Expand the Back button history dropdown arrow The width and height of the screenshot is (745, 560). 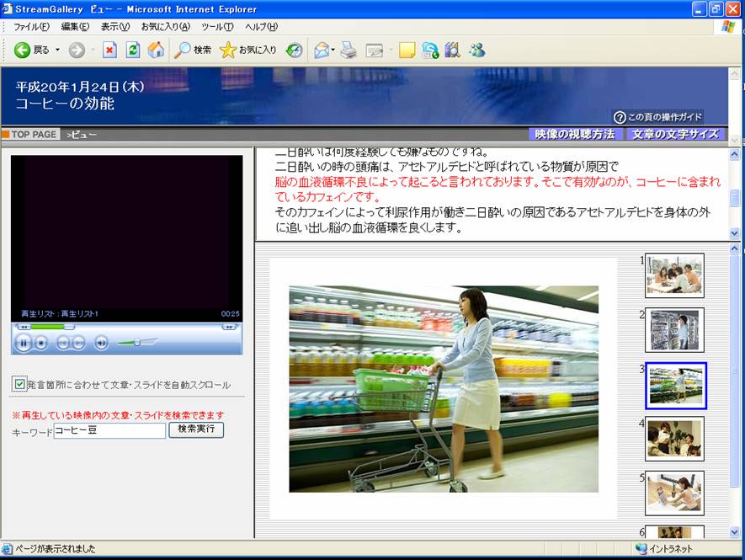[x=57, y=51]
